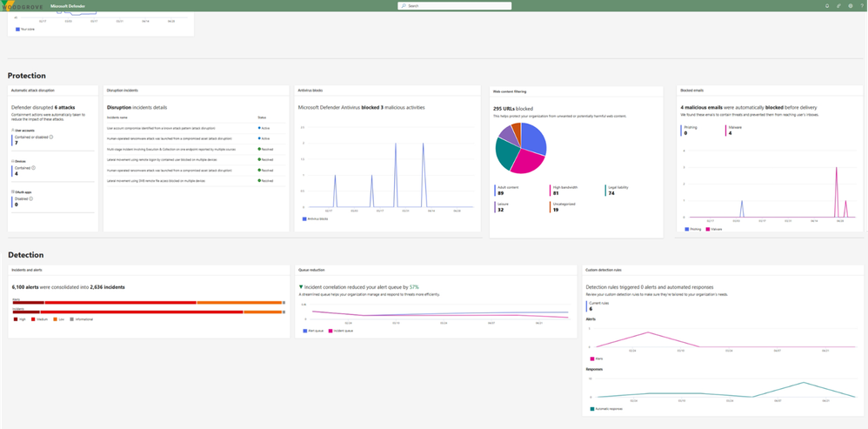Click info icon next to OAuth apps Disabled
Viewport: 868px width, 429px height.
(30, 198)
